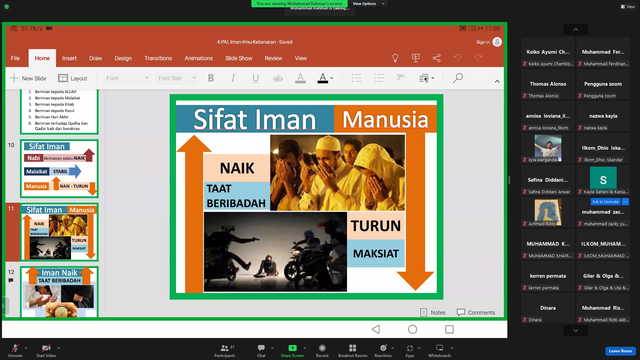The image size is (640, 360).
Task: Click the Share icon in PowerPoint
Action: pos(437,58)
